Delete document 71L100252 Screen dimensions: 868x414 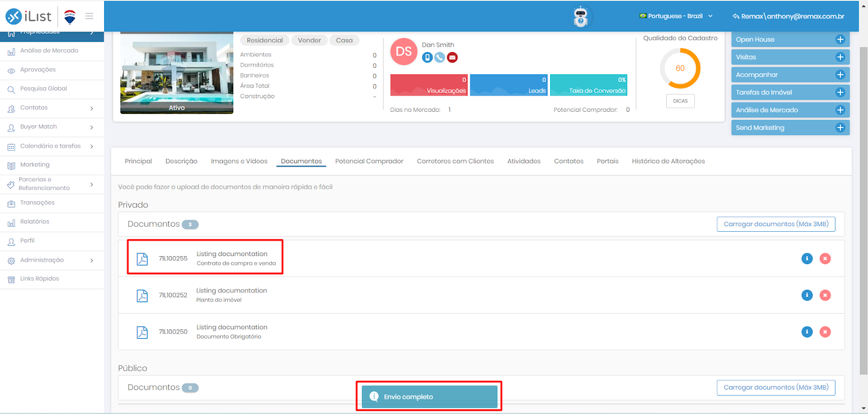click(x=825, y=295)
